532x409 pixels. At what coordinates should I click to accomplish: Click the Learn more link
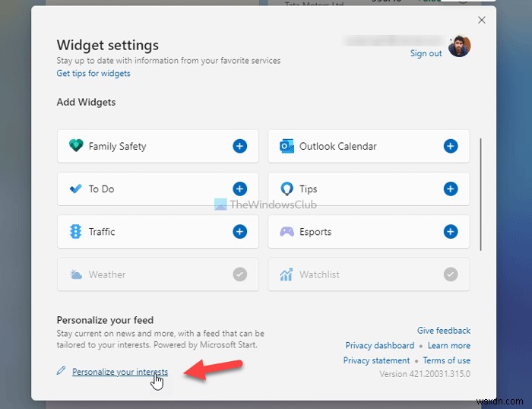[449, 346]
